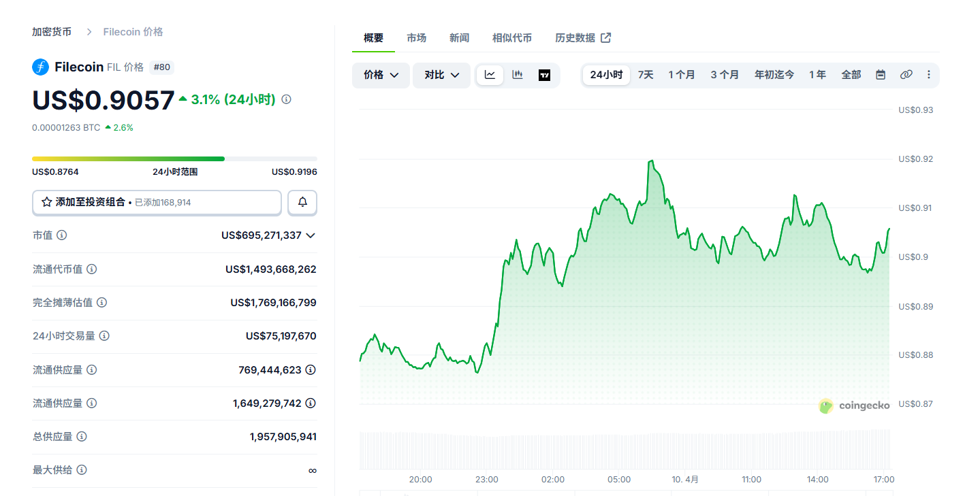Open info icon beside 总供应量
This screenshot has width=980, height=496.
pos(82,436)
